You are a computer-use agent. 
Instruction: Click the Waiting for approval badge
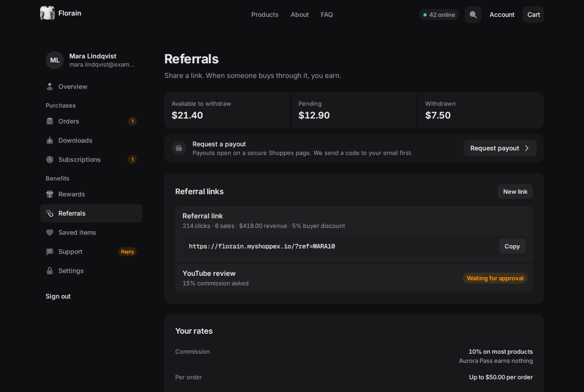[x=495, y=278]
